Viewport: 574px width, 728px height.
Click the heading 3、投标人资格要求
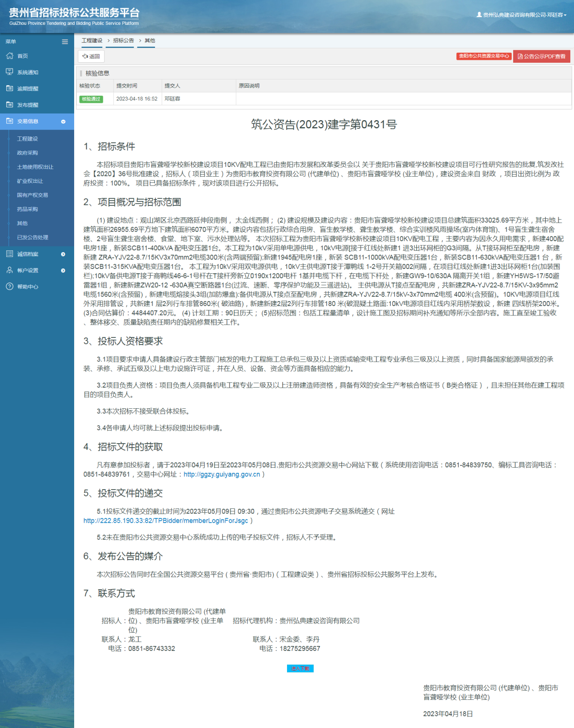tap(123, 341)
